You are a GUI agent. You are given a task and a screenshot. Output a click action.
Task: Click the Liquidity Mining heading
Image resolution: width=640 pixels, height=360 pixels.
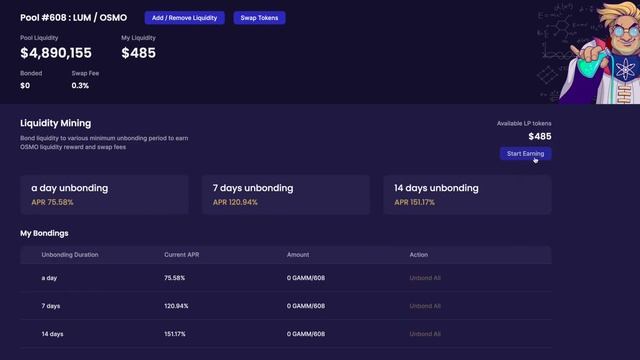click(x=56, y=123)
